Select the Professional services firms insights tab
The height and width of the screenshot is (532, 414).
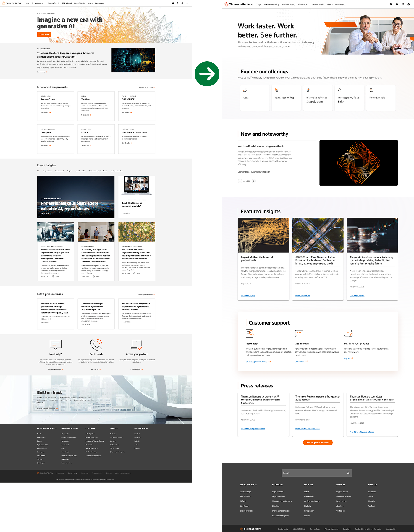point(98,171)
